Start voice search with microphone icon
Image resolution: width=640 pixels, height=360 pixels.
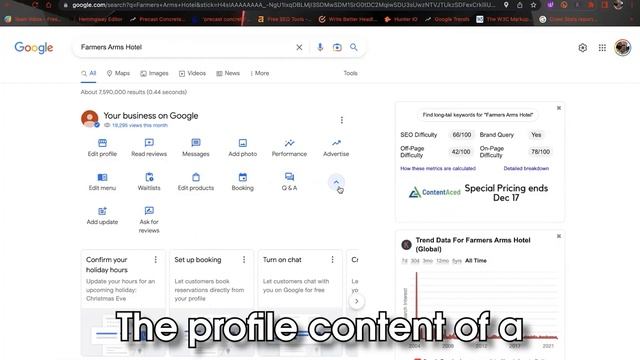320,47
